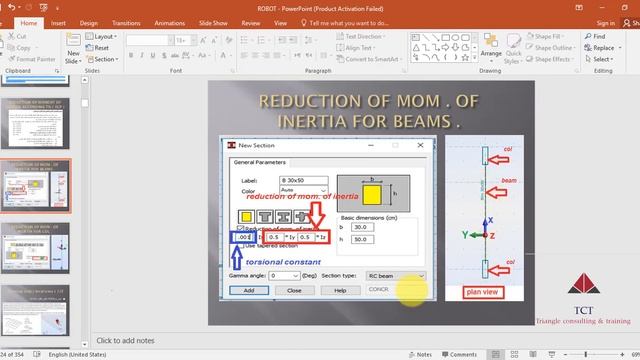Open the Layout dropdown

click(101, 36)
